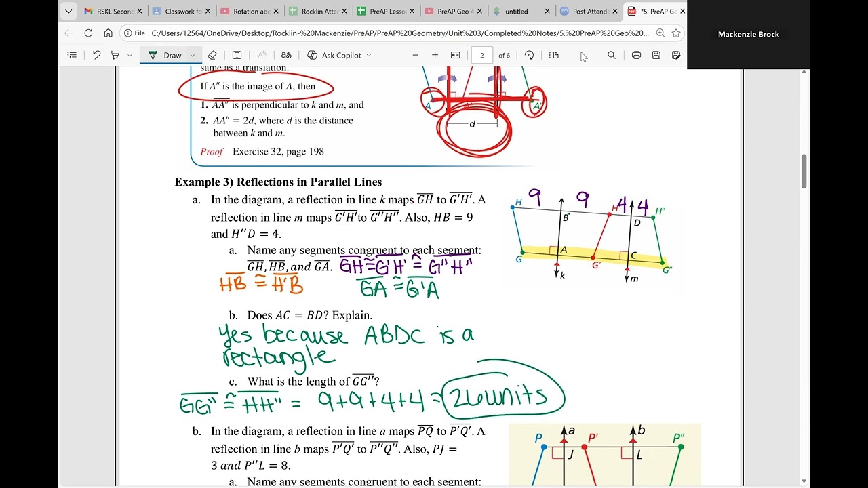868x488 pixels.
Task: Click the vertical scrollbar thumb
Action: point(804,171)
